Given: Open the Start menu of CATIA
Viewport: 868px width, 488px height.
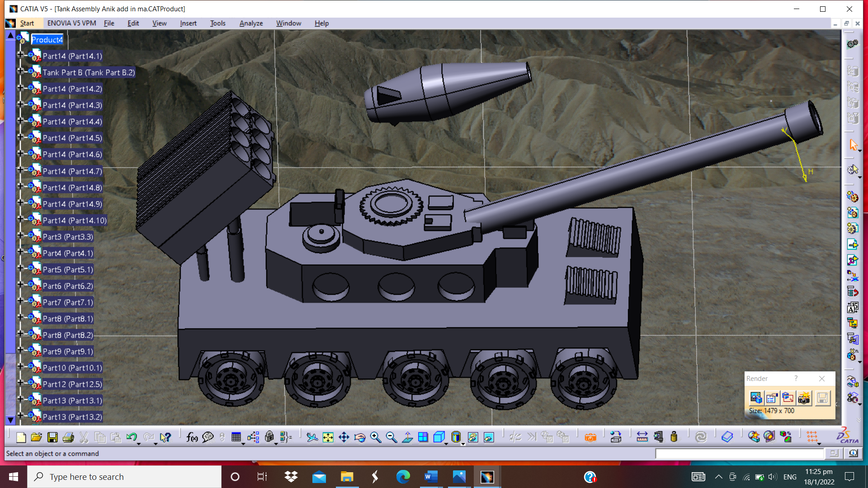Looking at the screenshot, I should point(27,23).
